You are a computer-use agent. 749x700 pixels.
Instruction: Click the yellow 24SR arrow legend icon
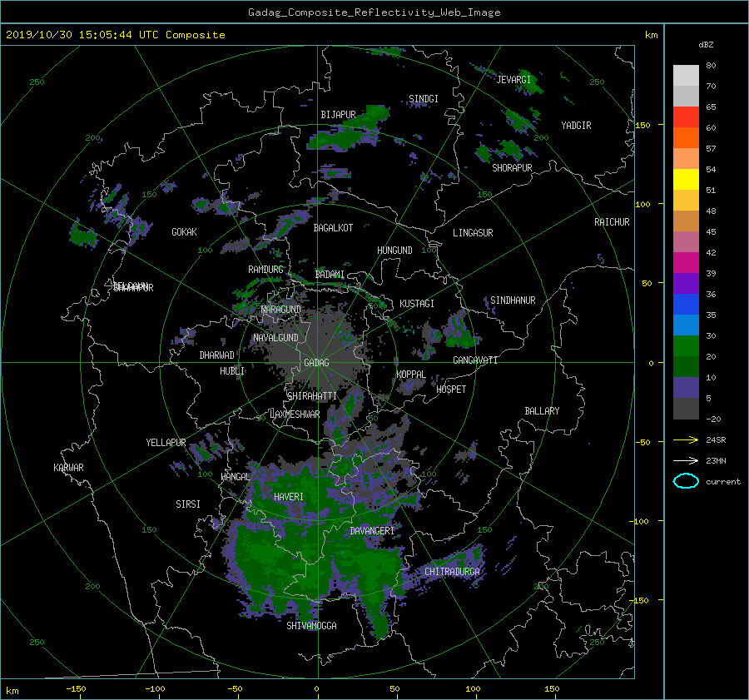(686, 439)
